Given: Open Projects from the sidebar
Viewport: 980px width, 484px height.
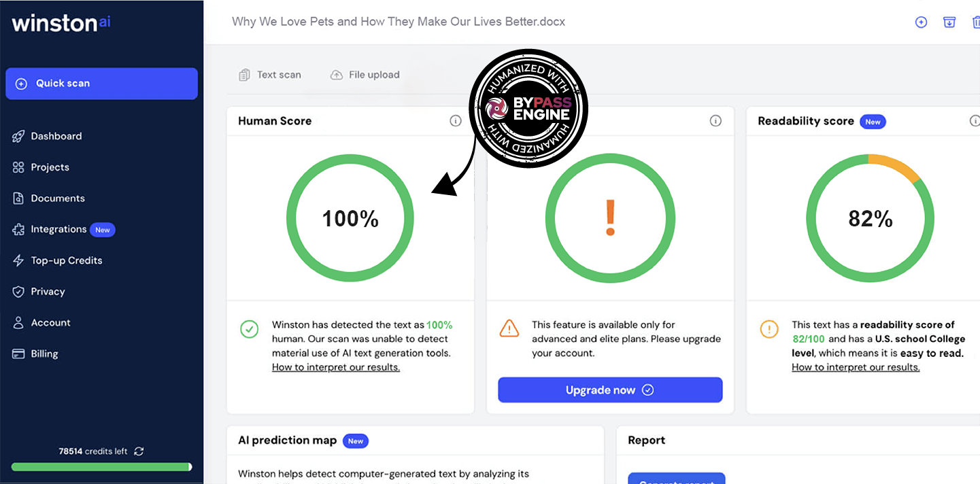Looking at the screenshot, I should [x=50, y=167].
